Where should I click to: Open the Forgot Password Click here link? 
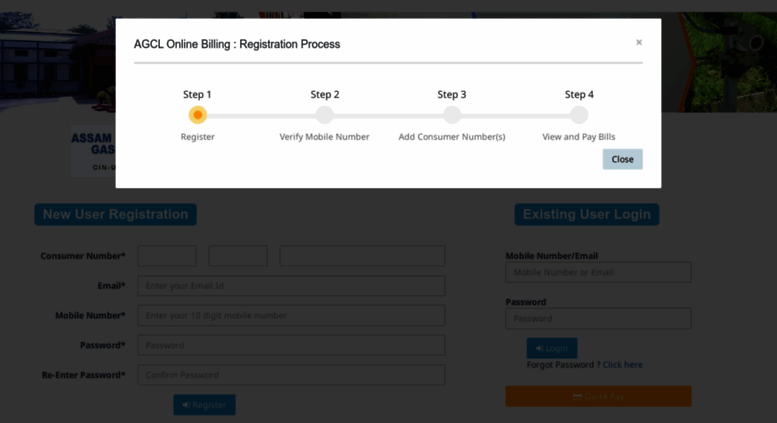622,365
